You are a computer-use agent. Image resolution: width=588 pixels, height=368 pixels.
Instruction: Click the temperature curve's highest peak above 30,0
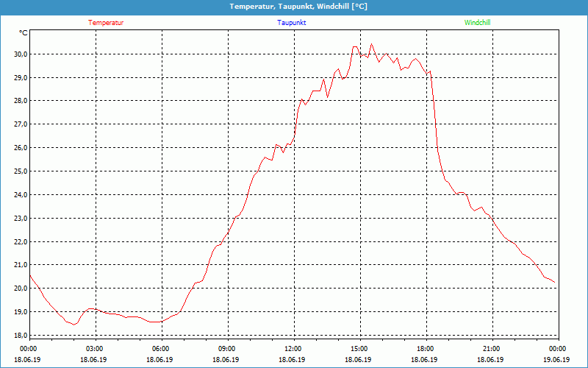click(371, 44)
